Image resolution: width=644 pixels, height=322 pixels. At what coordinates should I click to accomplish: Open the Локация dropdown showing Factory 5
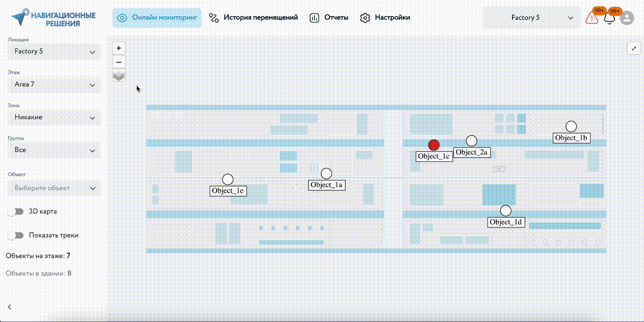[x=54, y=51]
